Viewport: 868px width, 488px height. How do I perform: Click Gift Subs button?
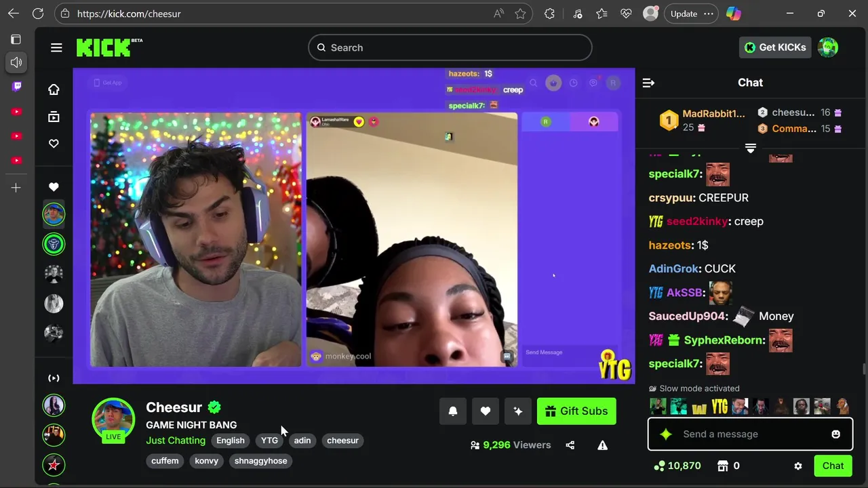pos(576,411)
